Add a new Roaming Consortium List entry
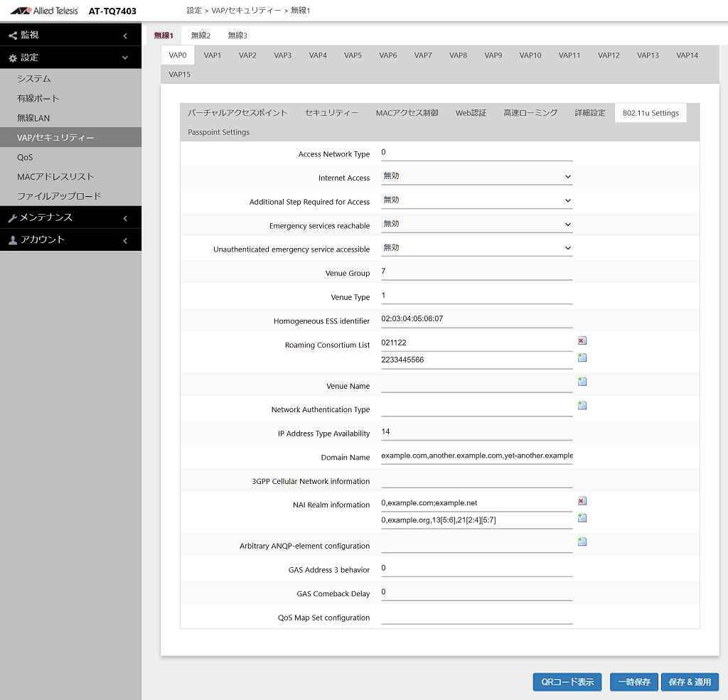 click(582, 357)
